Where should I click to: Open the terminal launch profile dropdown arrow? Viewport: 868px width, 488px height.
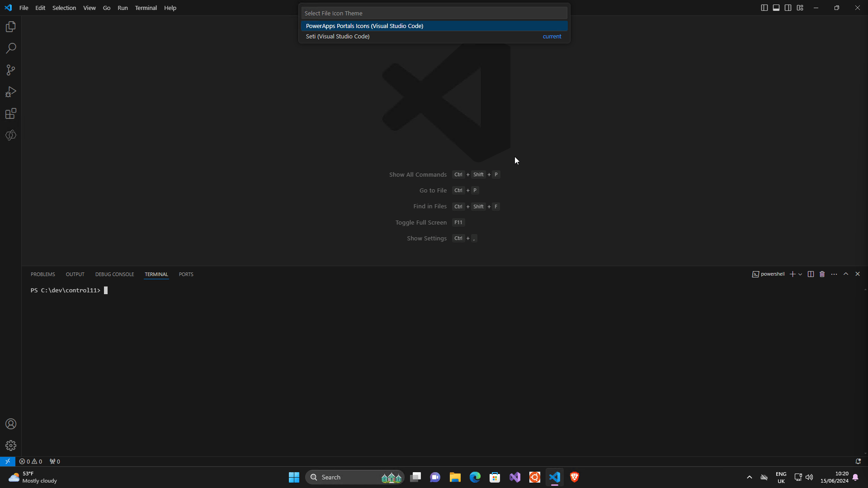pos(801,274)
